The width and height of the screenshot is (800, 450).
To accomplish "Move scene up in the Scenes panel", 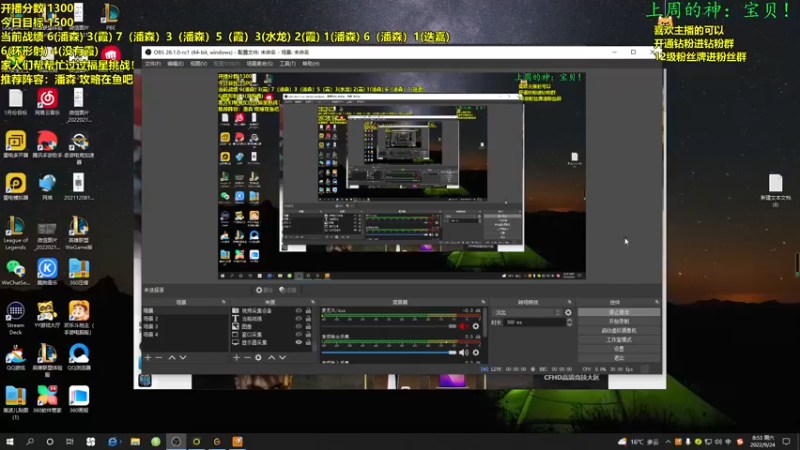I will 172,358.
